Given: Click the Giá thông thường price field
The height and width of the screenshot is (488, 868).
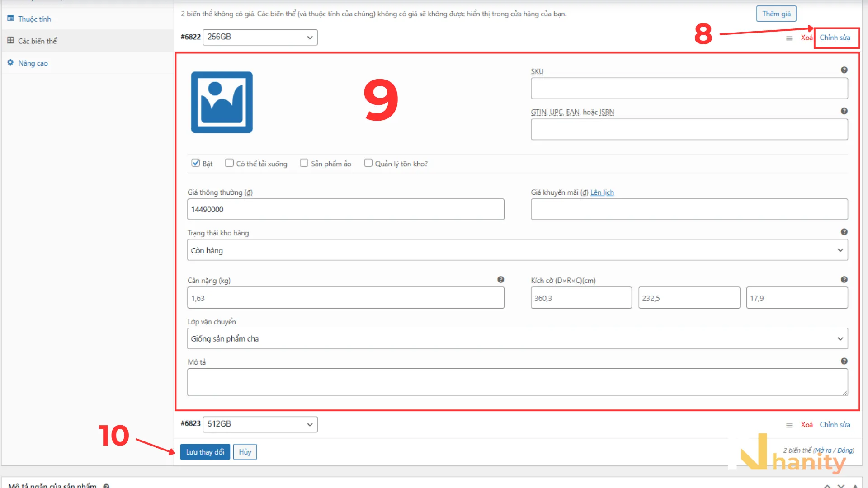Looking at the screenshot, I should pos(346,209).
